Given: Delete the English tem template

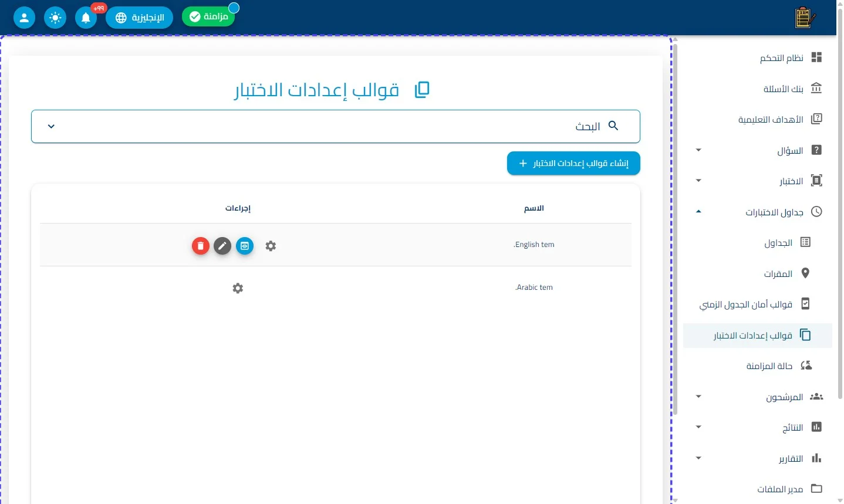Looking at the screenshot, I should [201, 246].
